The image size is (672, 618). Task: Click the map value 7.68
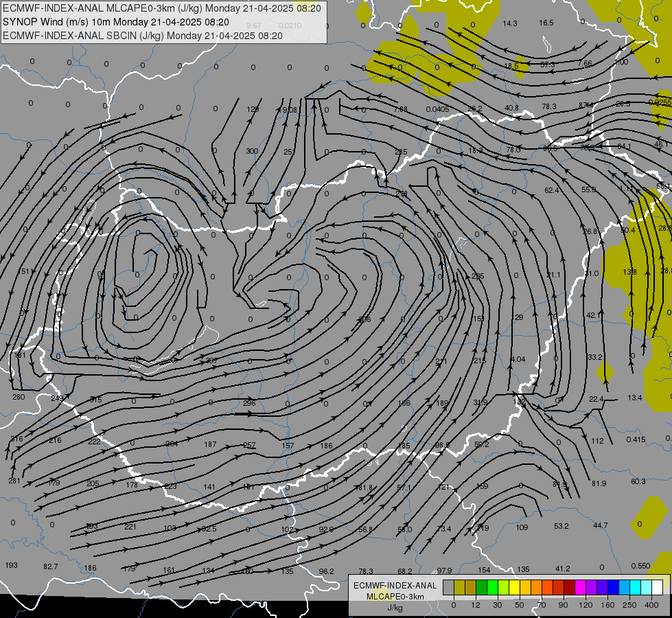pos(400,109)
